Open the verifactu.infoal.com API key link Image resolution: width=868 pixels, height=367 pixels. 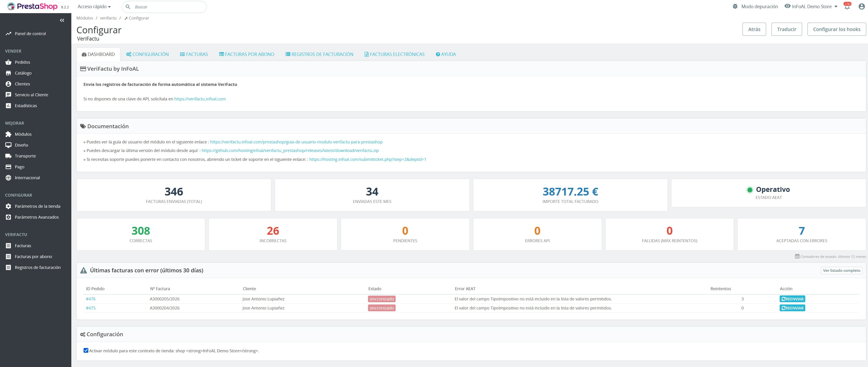pyautogui.click(x=200, y=99)
